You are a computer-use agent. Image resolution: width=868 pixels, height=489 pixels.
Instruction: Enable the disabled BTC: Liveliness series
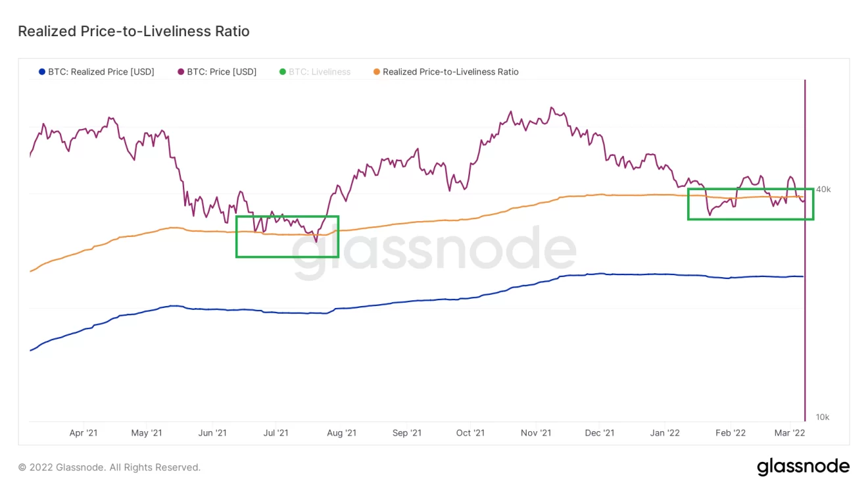(320, 72)
